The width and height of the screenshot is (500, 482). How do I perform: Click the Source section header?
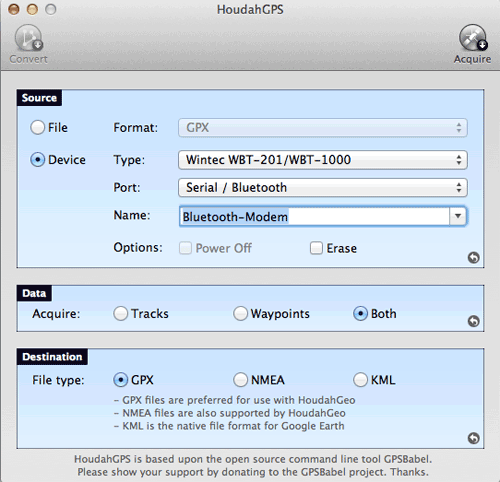(x=39, y=98)
